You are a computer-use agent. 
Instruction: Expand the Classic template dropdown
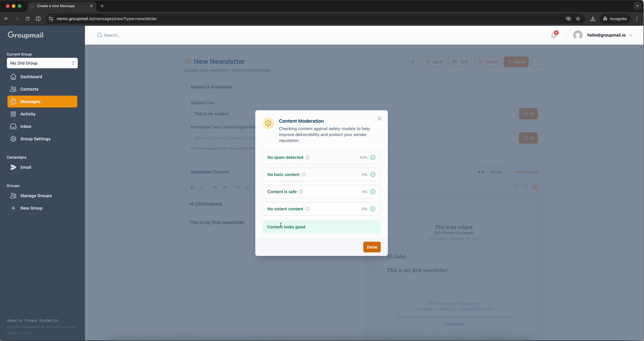pos(493,172)
